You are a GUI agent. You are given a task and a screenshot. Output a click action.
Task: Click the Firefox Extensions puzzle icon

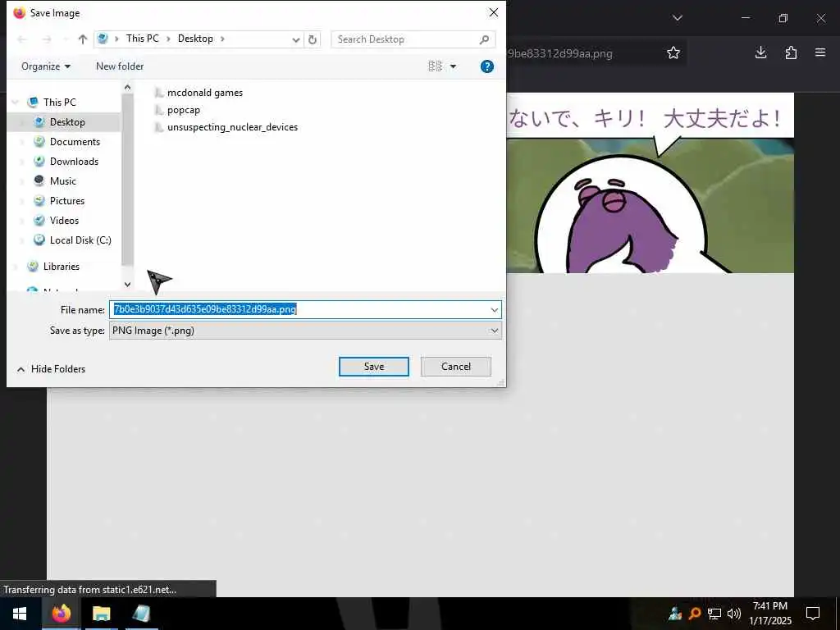click(x=791, y=52)
